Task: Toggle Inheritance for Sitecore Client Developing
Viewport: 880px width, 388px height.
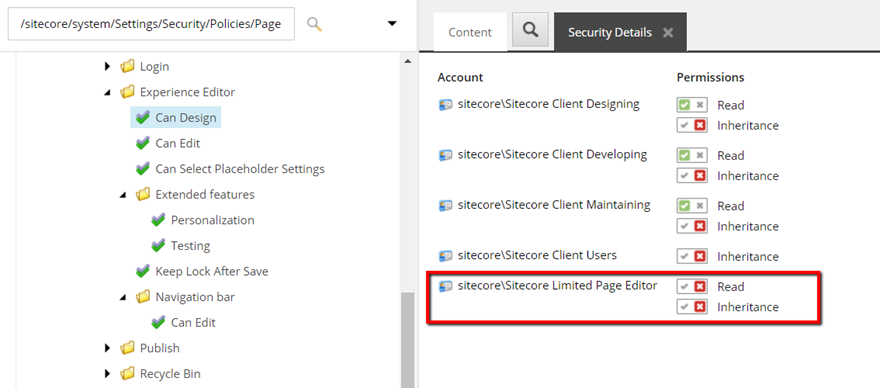Action: (x=691, y=176)
